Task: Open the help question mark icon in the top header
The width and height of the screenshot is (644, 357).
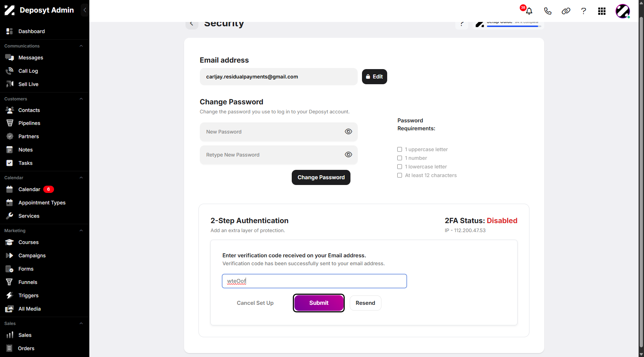Action: pyautogui.click(x=583, y=11)
